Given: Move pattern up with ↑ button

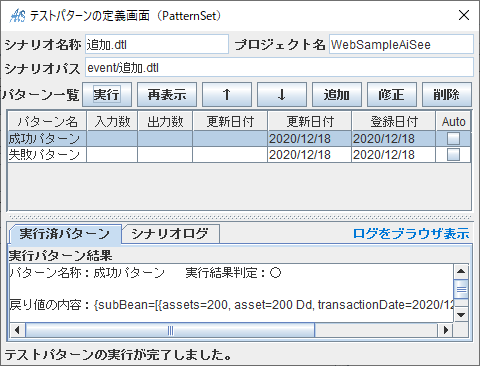Looking at the screenshot, I should pos(227,95).
